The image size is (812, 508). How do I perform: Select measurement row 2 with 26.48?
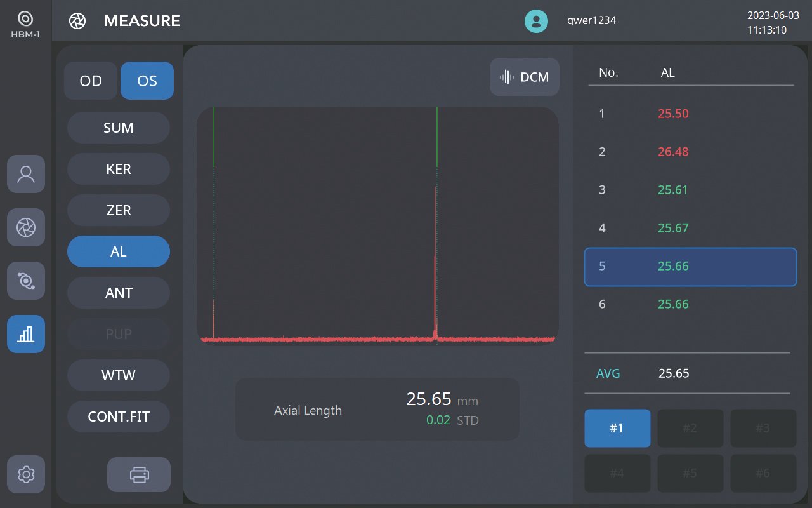[x=690, y=152]
